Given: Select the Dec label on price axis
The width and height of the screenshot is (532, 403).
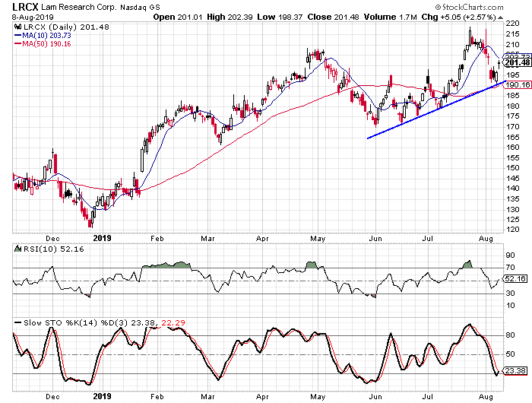Looking at the screenshot, I should (x=52, y=236).
